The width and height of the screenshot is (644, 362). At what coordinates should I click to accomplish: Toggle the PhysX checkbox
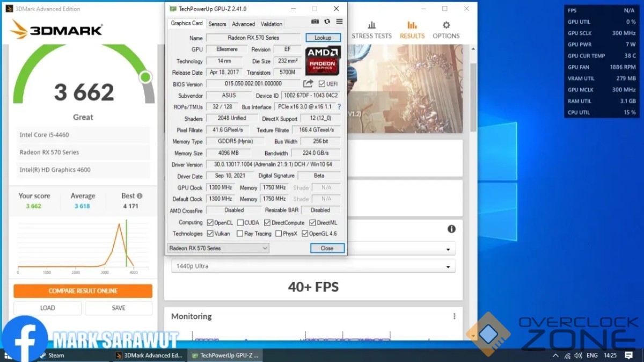[x=278, y=234]
